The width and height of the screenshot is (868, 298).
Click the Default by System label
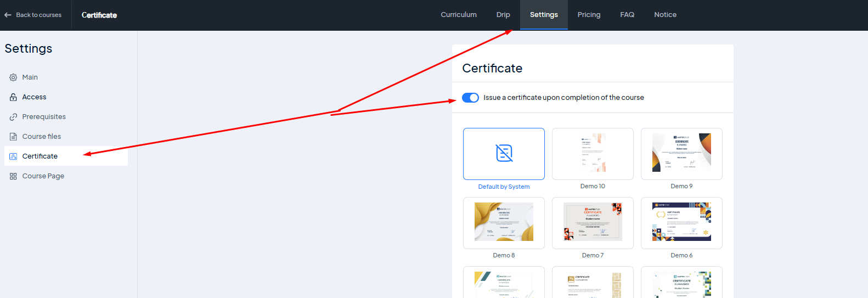(504, 187)
